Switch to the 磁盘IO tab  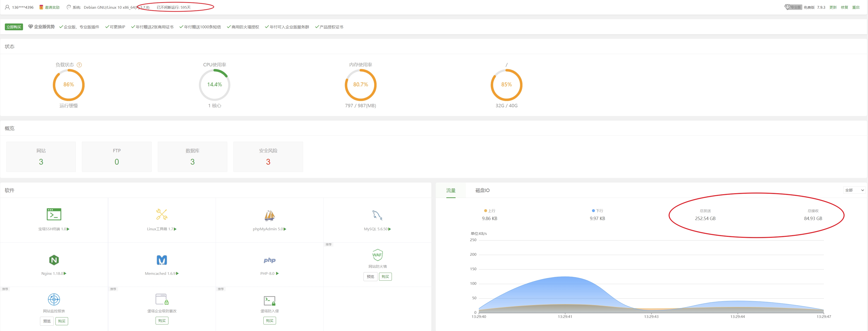(x=482, y=191)
